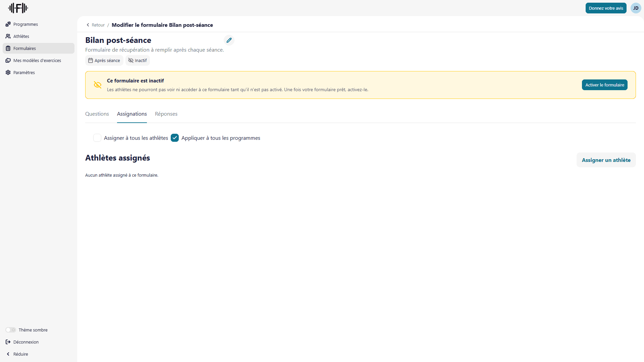Image resolution: width=644 pixels, height=362 pixels.
Task: Uncheck Appliquer à tous les programmes
Action: pyautogui.click(x=175, y=138)
